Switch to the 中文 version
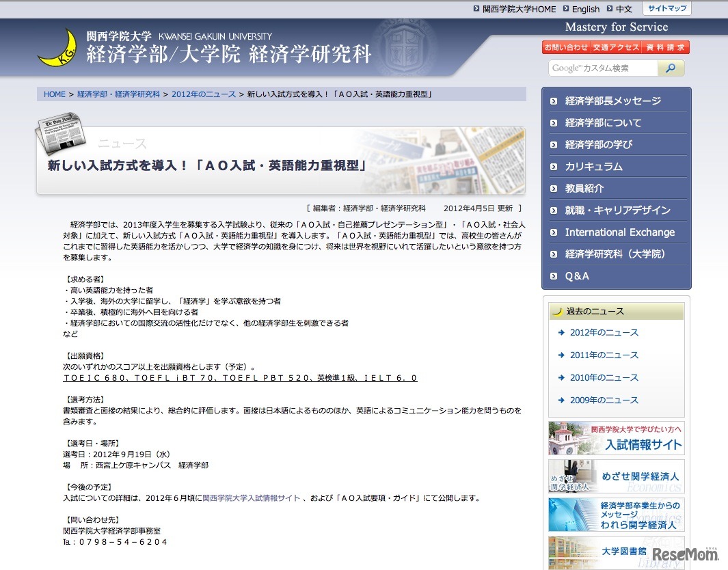 [x=623, y=9]
